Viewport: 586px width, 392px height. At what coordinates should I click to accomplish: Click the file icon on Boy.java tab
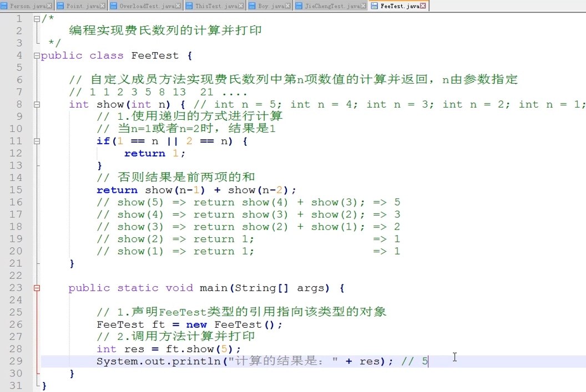coord(252,6)
